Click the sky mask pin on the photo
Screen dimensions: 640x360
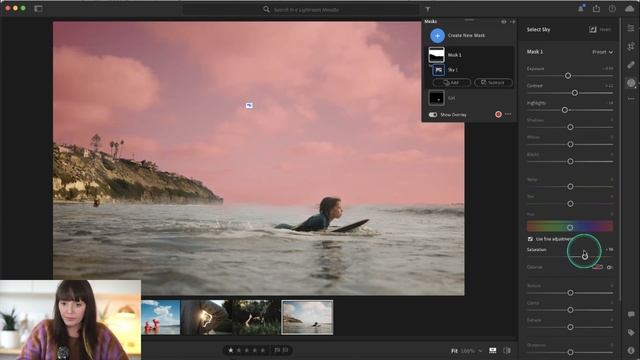(249, 106)
